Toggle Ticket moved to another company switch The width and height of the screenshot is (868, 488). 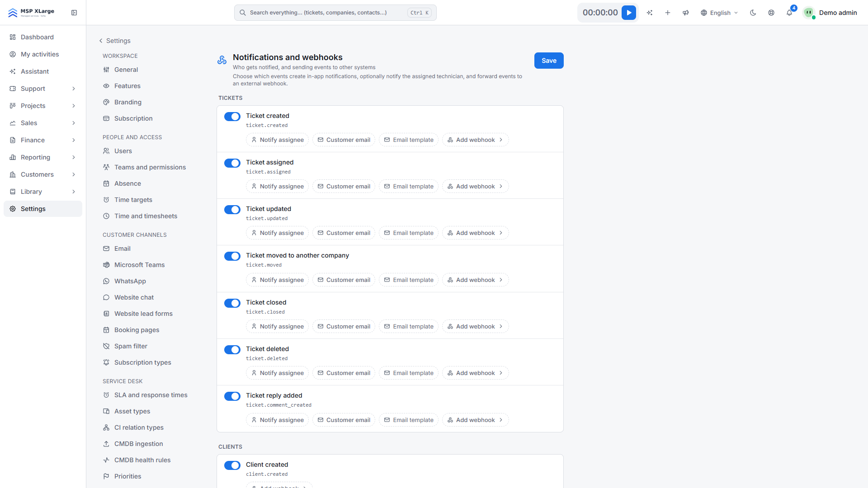pos(232,256)
